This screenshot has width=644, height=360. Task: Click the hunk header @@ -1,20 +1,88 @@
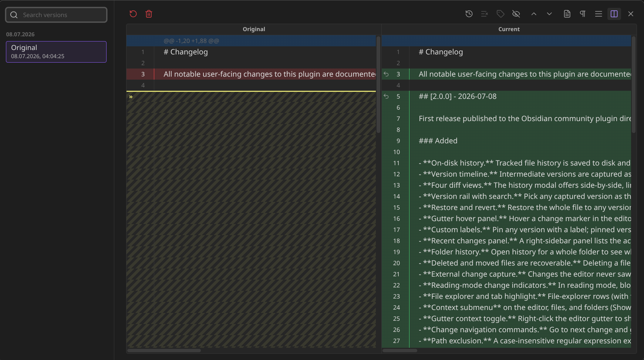tap(191, 41)
